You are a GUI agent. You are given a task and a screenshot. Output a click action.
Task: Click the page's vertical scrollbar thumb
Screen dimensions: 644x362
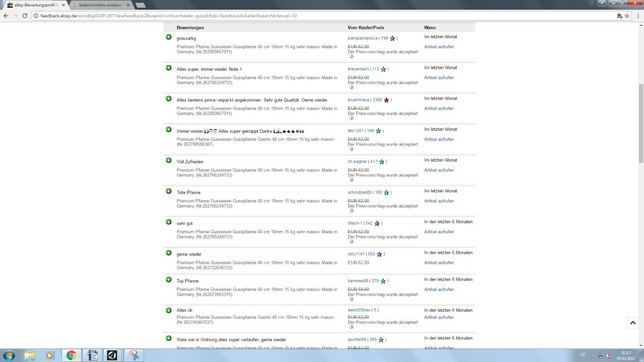(641, 123)
